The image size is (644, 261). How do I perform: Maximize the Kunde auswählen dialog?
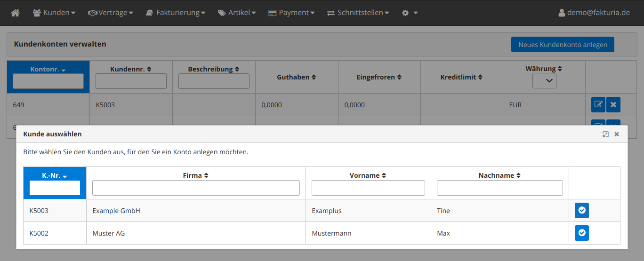click(x=605, y=134)
